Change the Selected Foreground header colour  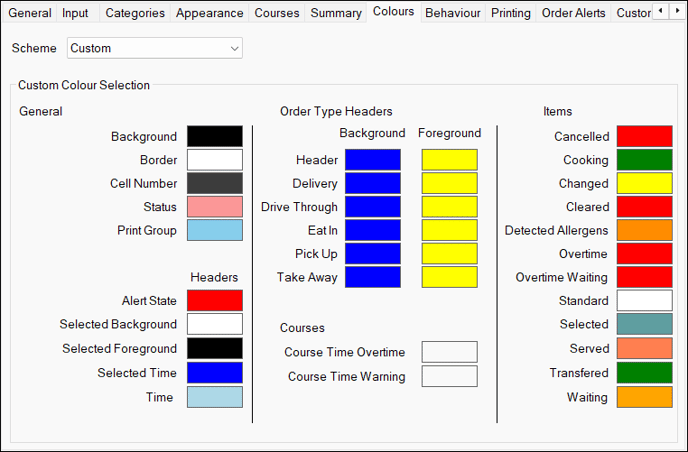coord(215,348)
